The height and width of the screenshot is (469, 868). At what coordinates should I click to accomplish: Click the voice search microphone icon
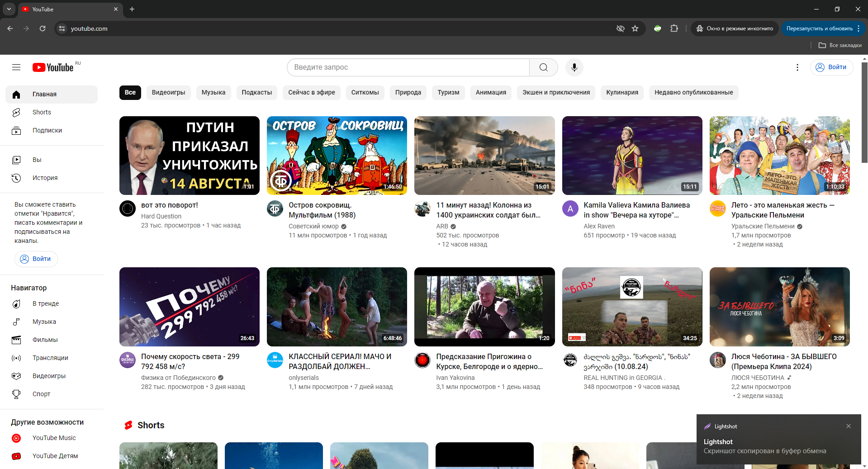pos(574,67)
